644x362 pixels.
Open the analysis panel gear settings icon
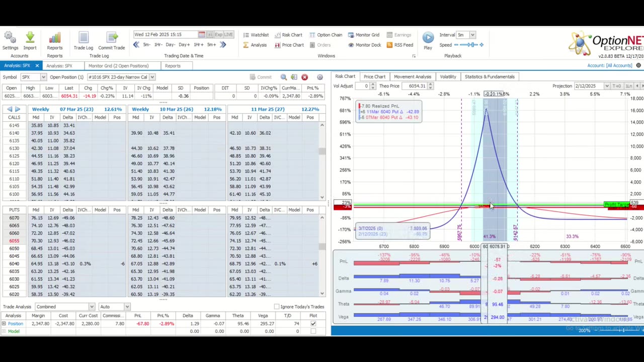click(319, 77)
